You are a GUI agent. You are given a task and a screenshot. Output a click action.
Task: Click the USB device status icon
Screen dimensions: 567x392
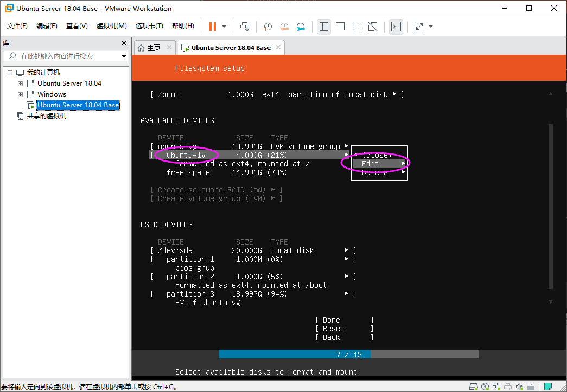tap(531, 387)
